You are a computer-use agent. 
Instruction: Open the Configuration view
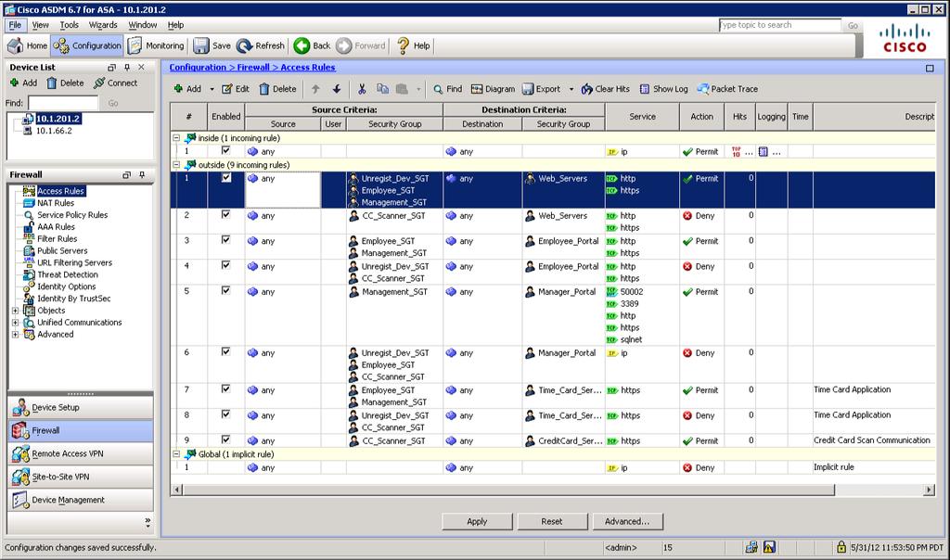(86, 45)
